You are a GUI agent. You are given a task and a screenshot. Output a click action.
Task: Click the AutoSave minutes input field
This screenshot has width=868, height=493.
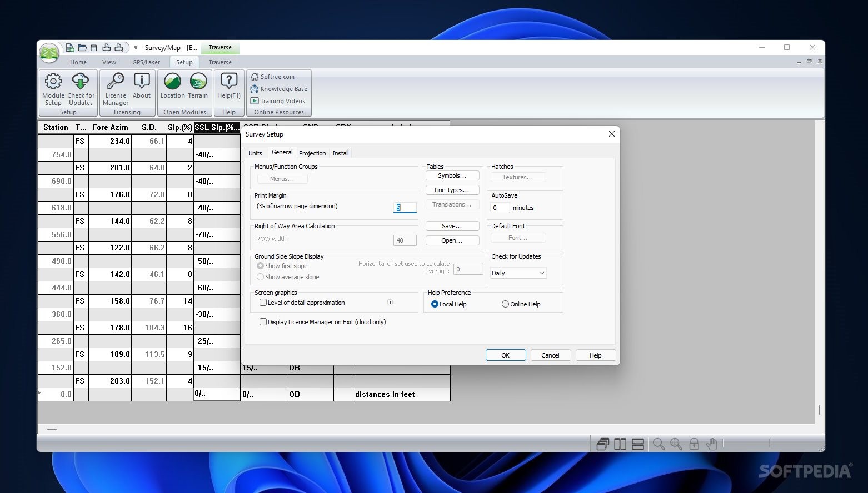click(500, 208)
